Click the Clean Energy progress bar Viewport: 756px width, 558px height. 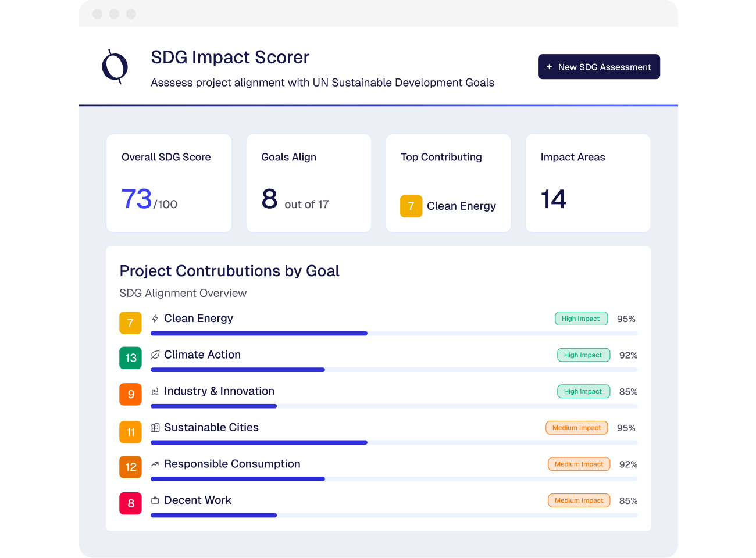(x=394, y=334)
